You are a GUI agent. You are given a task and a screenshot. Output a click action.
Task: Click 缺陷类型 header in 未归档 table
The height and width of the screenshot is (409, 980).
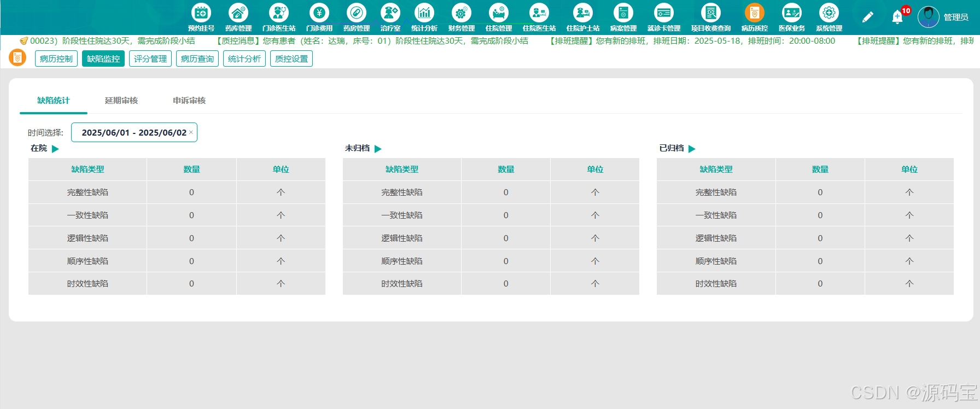(402, 170)
